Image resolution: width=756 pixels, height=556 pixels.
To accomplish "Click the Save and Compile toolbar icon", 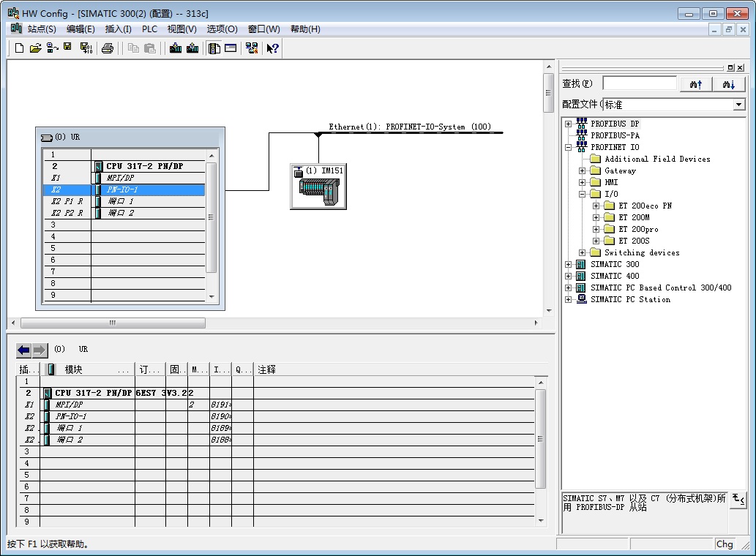I will click(x=86, y=48).
